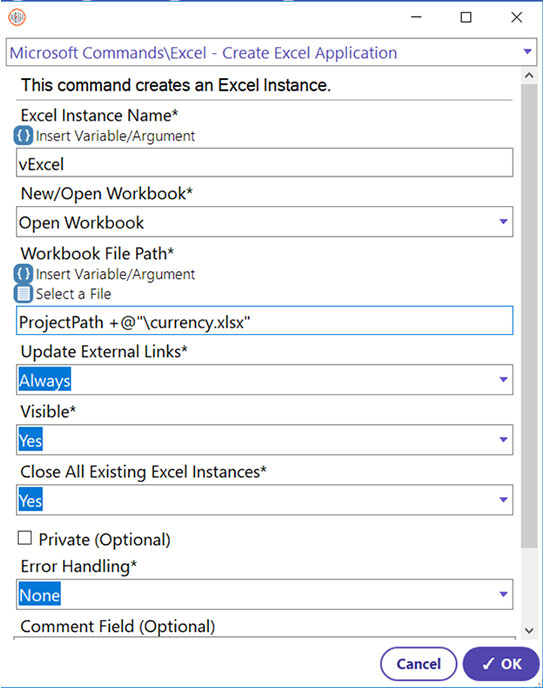Click the vertical scrollbar thumb
Image resolution: width=544 pixels, height=688 pixels.
(x=529, y=316)
